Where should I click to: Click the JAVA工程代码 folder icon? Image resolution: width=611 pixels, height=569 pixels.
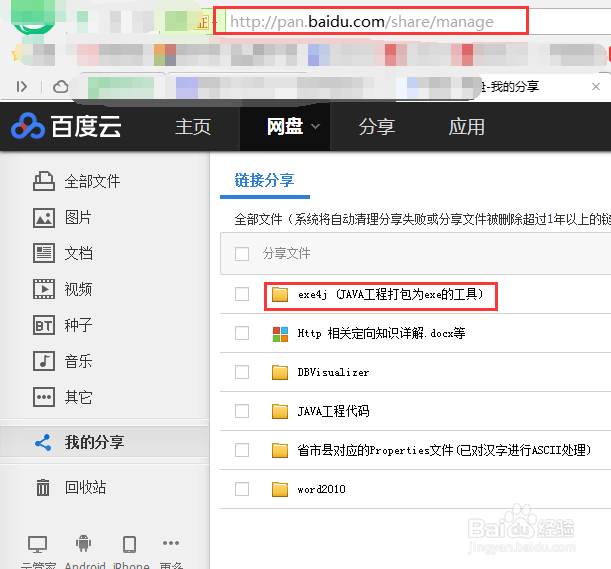click(x=280, y=411)
